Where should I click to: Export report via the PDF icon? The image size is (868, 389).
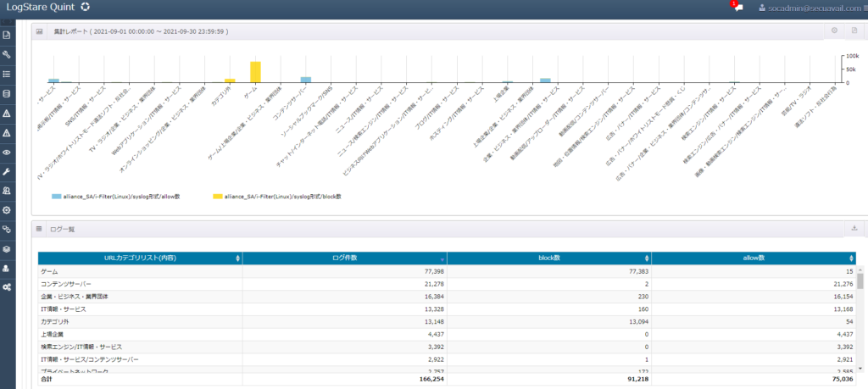coord(854,31)
